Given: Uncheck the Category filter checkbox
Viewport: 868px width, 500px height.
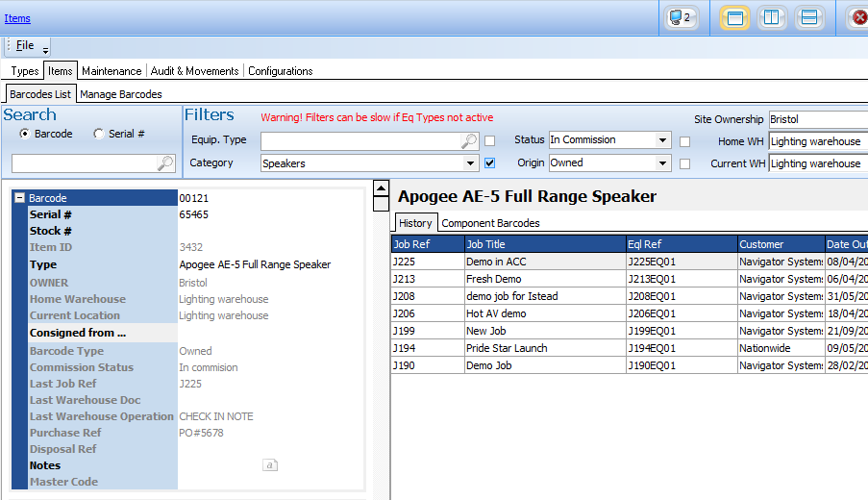Looking at the screenshot, I should (x=489, y=163).
